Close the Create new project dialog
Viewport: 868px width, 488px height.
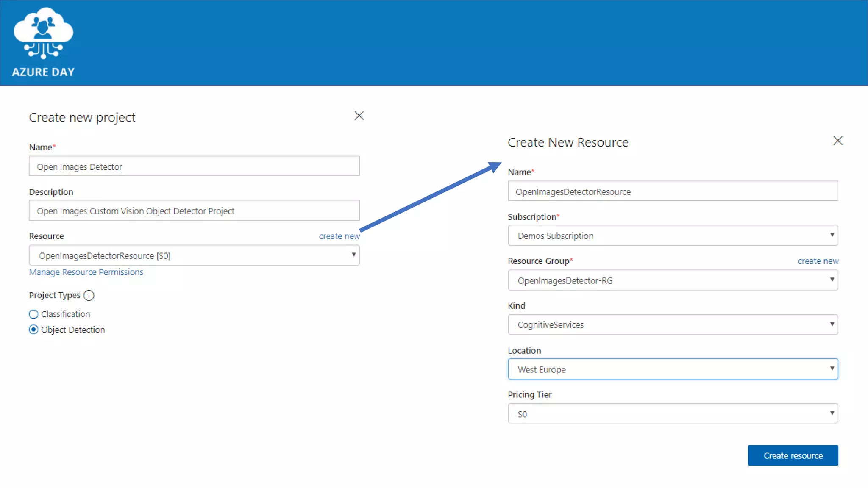[x=359, y=116]
